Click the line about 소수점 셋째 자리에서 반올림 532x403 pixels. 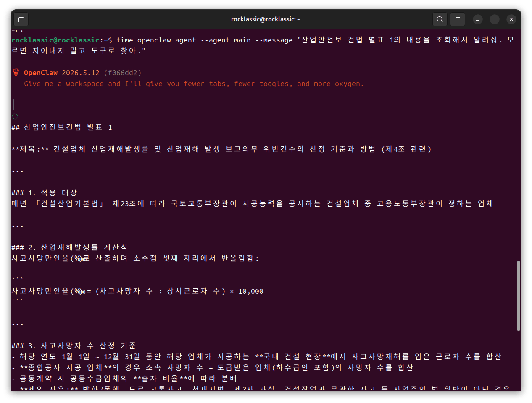(x=135, y=258)
